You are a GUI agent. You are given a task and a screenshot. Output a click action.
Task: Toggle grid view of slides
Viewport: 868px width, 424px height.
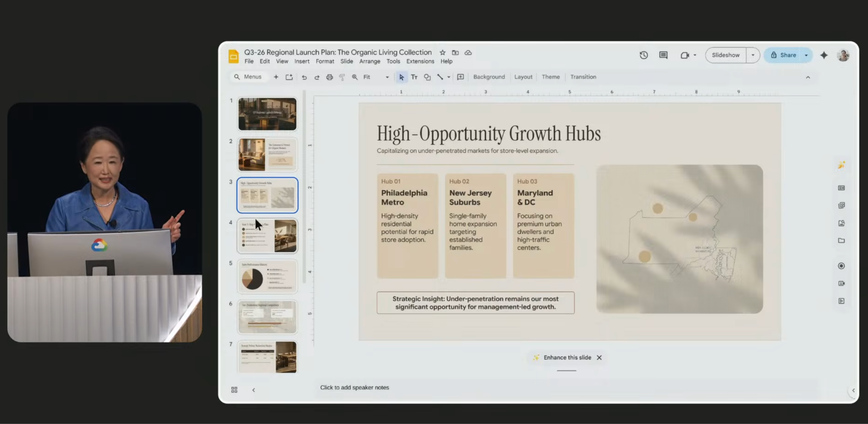pyautogui.click(x=234, y=390)
